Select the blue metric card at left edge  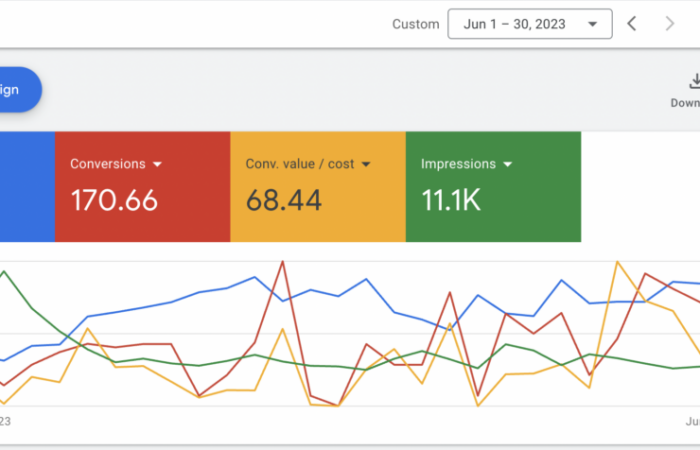click(x=27, y=186)
